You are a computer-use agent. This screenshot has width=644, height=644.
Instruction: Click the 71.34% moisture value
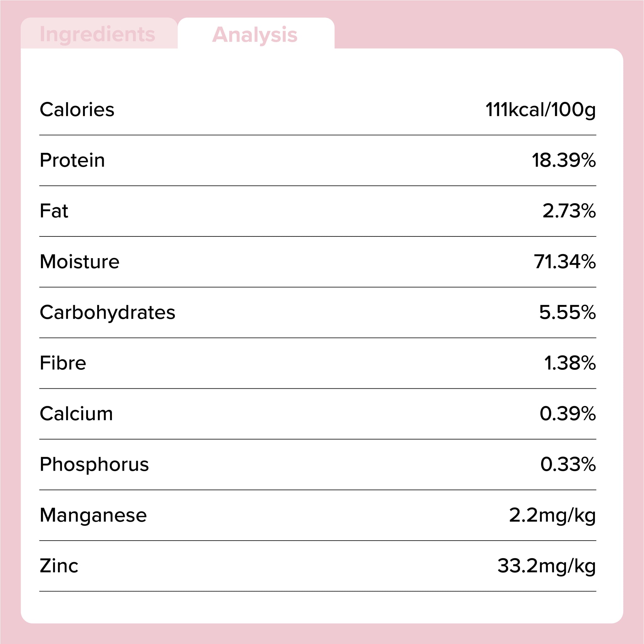coord(565,262)
